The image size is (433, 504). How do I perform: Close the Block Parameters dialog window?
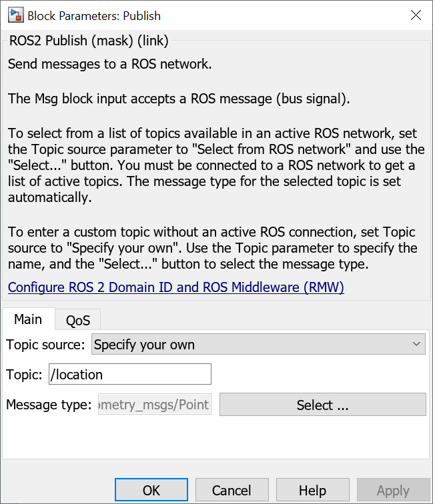coord(416,15)
